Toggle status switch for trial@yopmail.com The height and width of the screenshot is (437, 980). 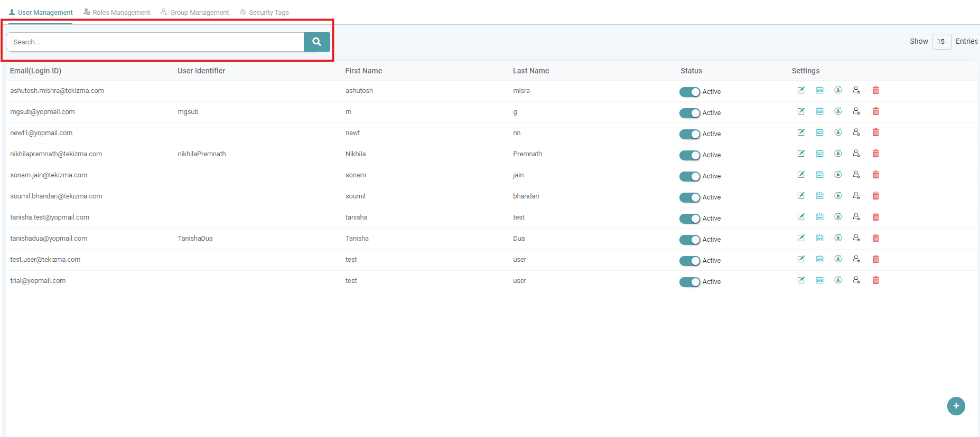coord(689,282)
